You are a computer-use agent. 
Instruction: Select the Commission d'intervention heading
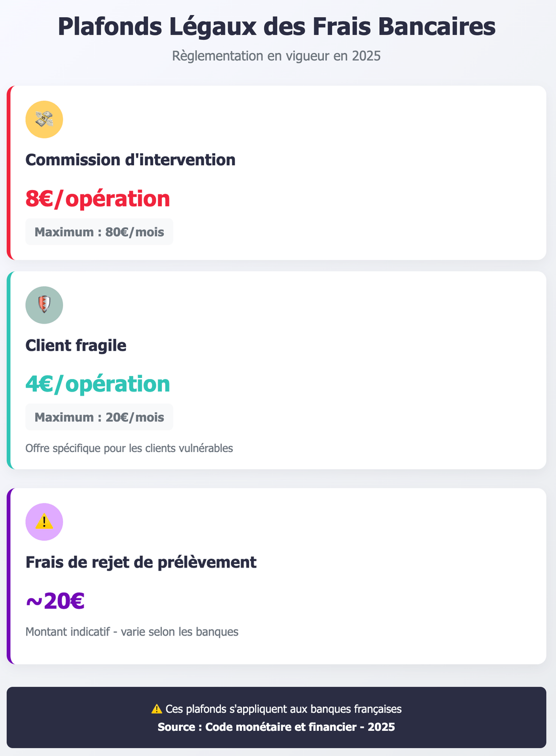pyautogui.click(x=131, y=160)
